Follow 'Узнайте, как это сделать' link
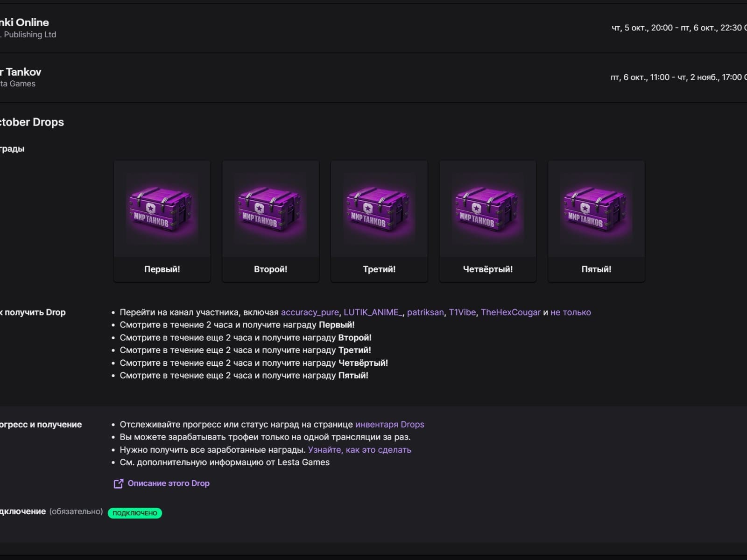This screenshot has height=560, width=747. point(359,450)
